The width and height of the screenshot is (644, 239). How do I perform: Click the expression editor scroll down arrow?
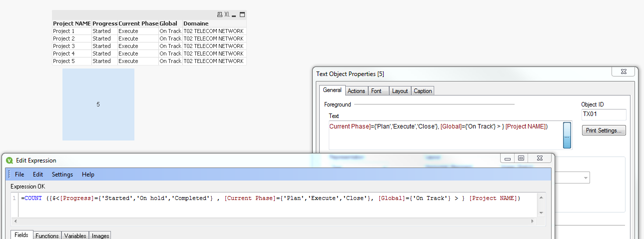(x=541, y=213)
